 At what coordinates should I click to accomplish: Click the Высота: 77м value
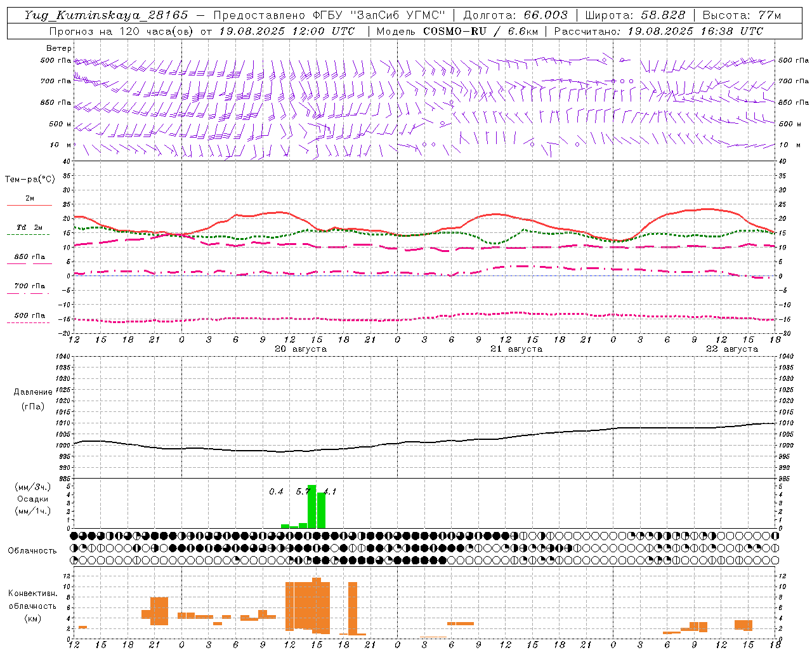(x=742, y=15)
